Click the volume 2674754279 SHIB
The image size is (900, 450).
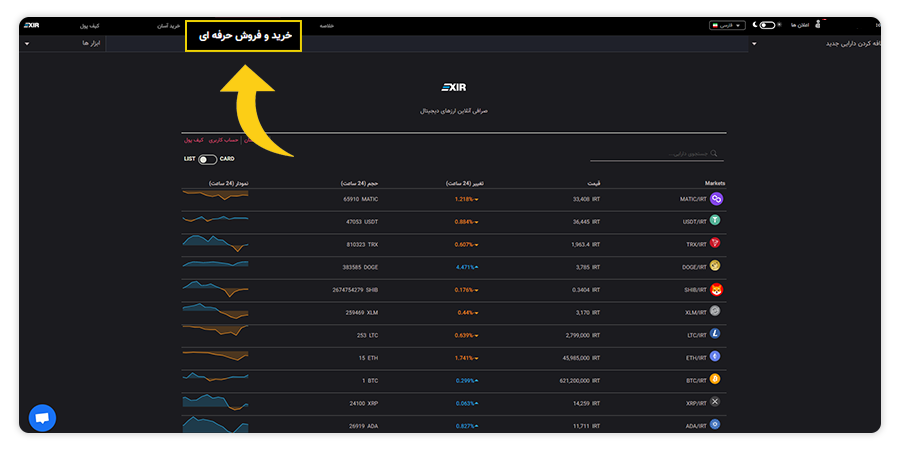(x=355, y=290)
